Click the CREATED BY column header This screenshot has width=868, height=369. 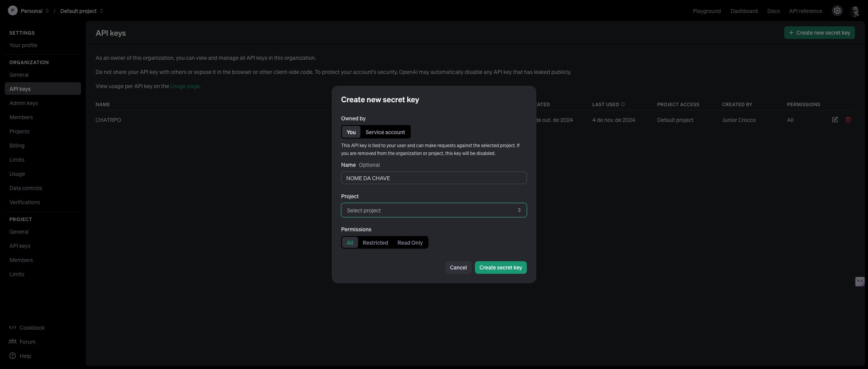pos(737,104)
